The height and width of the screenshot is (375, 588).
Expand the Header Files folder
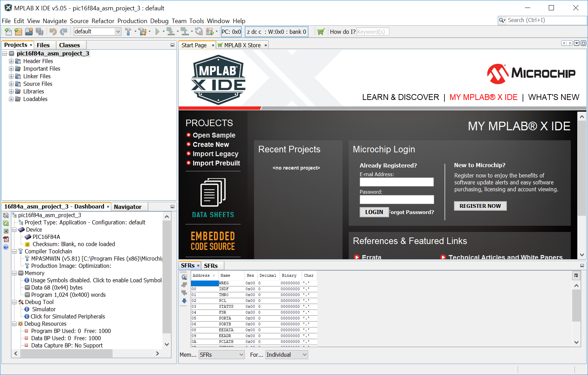pos(11,61)
